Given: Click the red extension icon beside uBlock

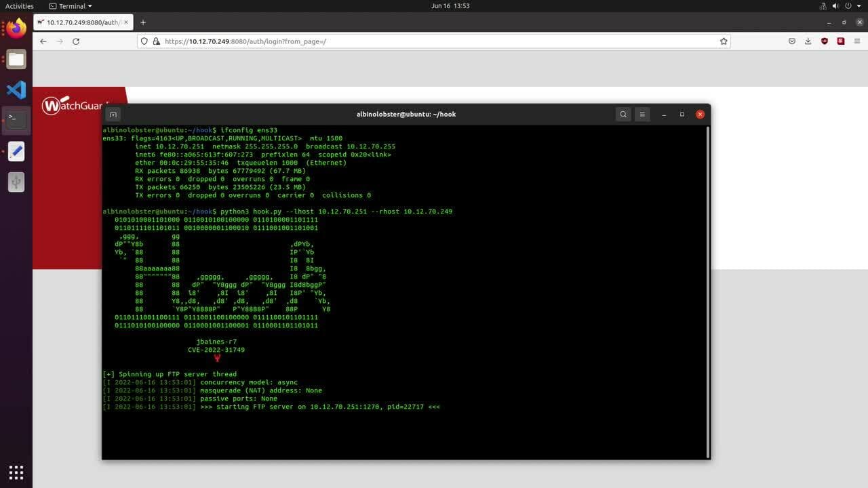Looking at the screenshot, I should [841, 41].
